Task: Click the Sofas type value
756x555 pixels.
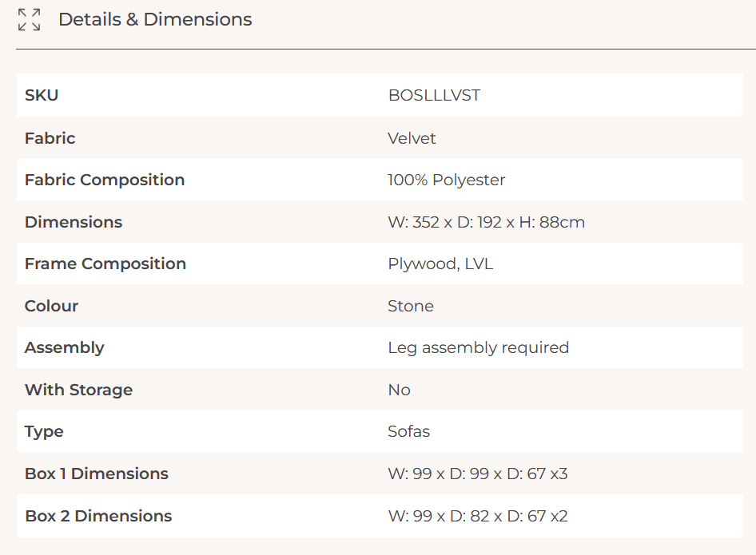Action: (408, 431)
